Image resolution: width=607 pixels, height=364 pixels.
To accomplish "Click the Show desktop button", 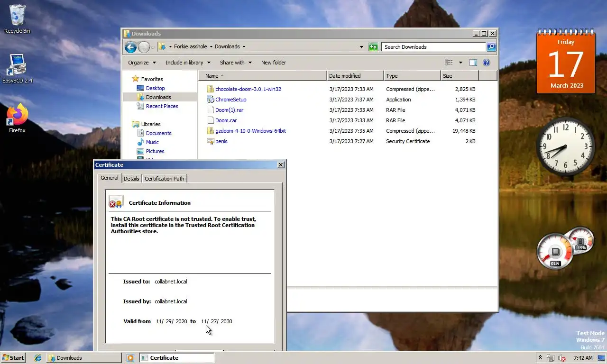I will [x=602, y=358].
